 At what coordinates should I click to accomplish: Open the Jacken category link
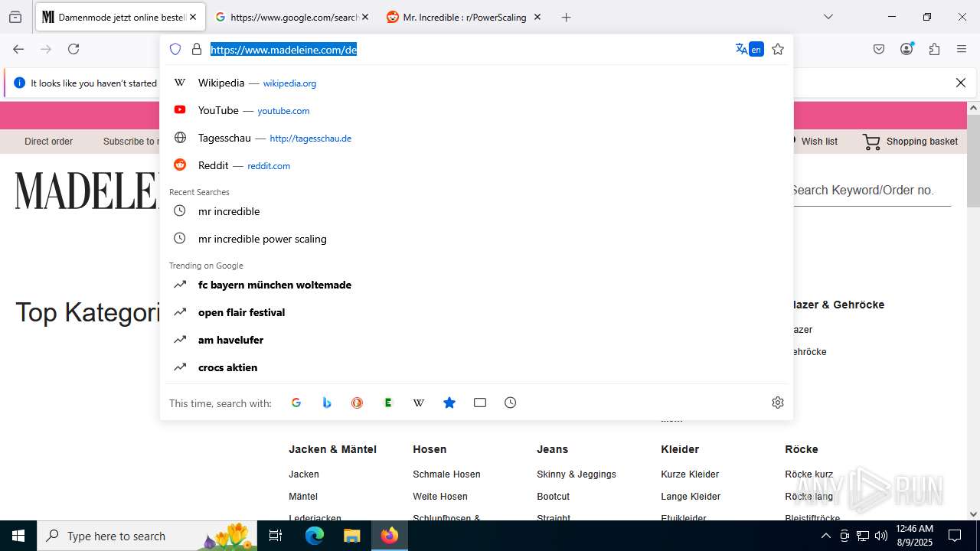[304, 474]
